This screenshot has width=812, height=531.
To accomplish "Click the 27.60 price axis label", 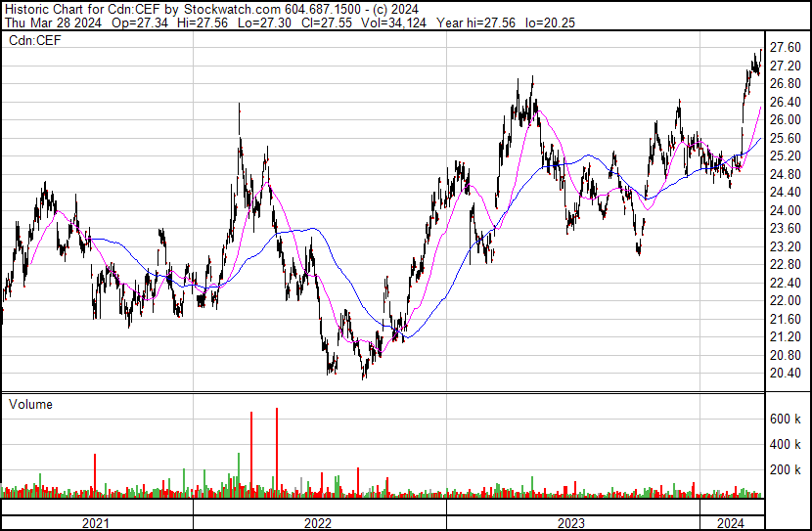I will point(786,48).
